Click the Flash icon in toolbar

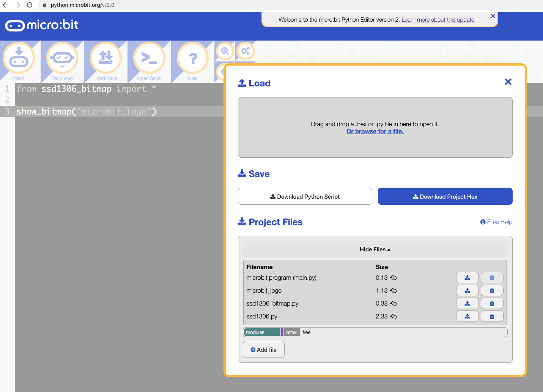coord(19,58)
